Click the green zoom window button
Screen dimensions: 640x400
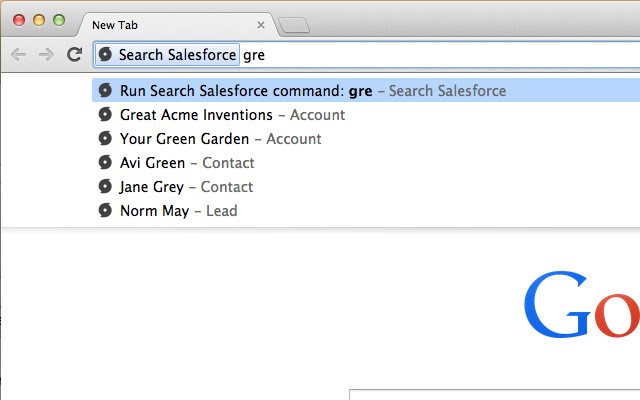(58, 20)
